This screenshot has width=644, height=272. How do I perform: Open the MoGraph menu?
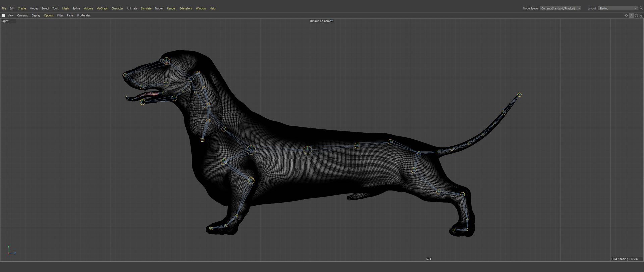(102, 8)
